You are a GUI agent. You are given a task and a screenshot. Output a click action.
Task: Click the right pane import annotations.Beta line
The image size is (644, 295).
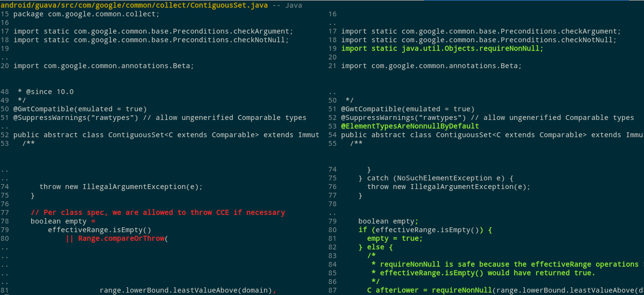click(x=431, y=66)
